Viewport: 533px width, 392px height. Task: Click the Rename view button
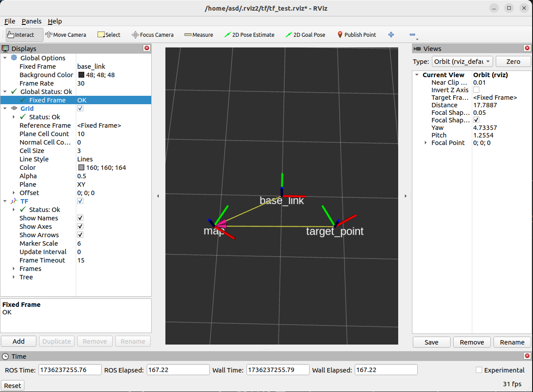coord(512,342)
